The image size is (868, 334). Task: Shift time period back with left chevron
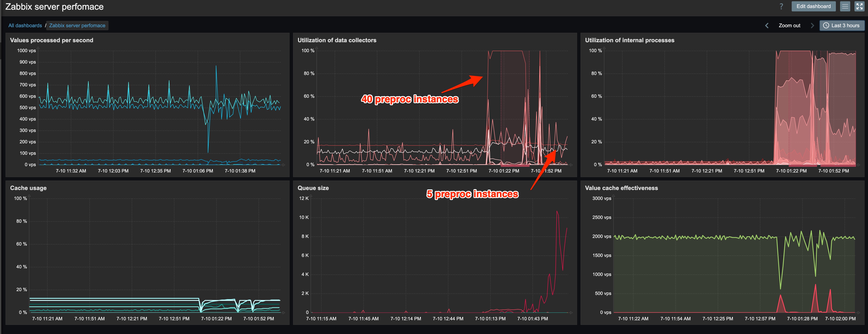tap(767, 26)
